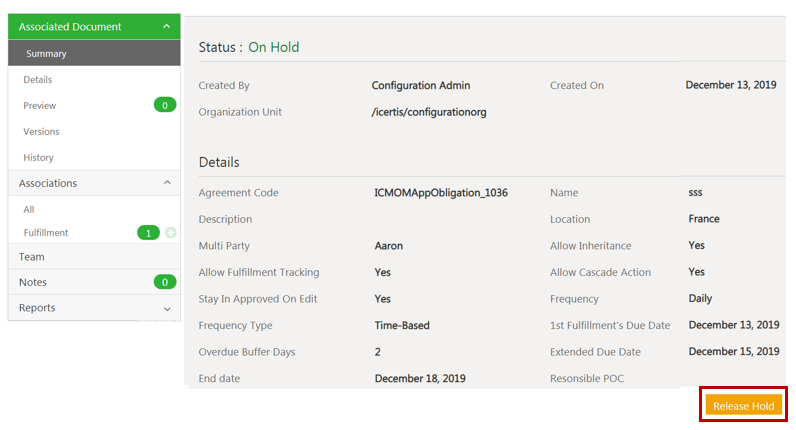Screen dimensions: 796x430
Task: Show All associations
Action: point(29,209)
